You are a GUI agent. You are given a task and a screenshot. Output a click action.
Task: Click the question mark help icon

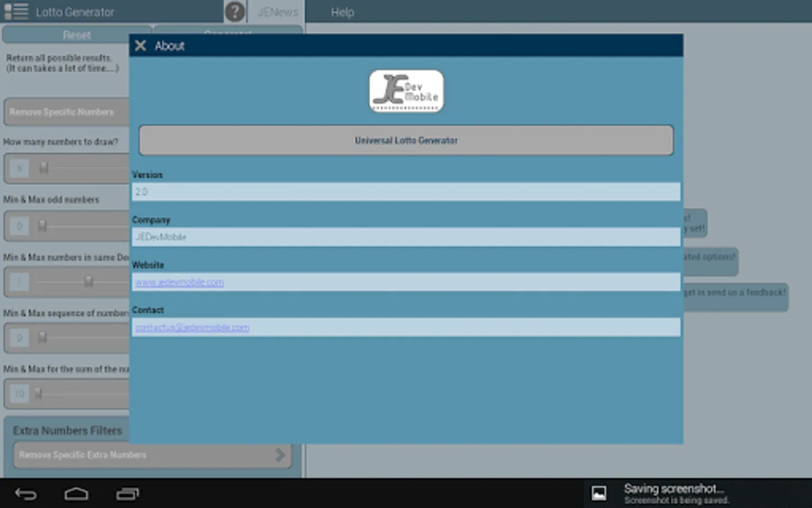(x=235, y=12)
